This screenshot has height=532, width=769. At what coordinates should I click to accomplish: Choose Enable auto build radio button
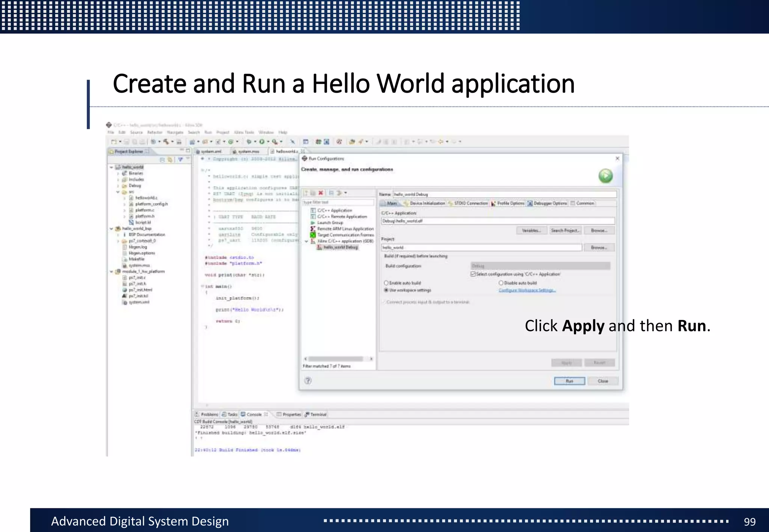tap(386, 283)
